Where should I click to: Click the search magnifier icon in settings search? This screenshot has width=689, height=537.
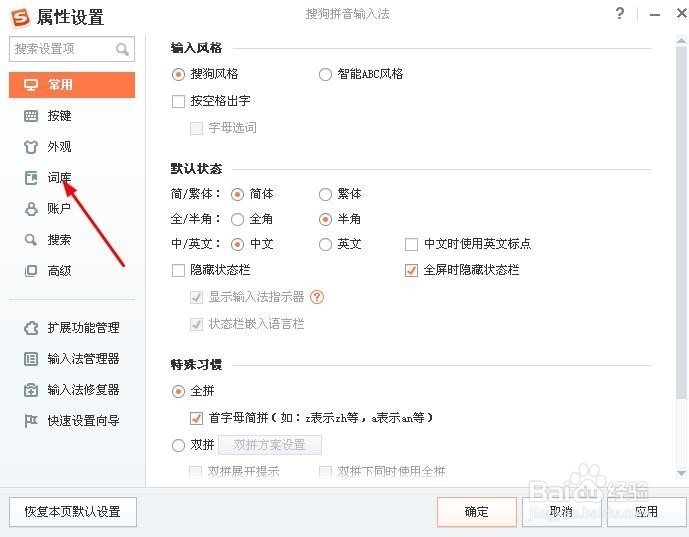click(x=122, y=49)
